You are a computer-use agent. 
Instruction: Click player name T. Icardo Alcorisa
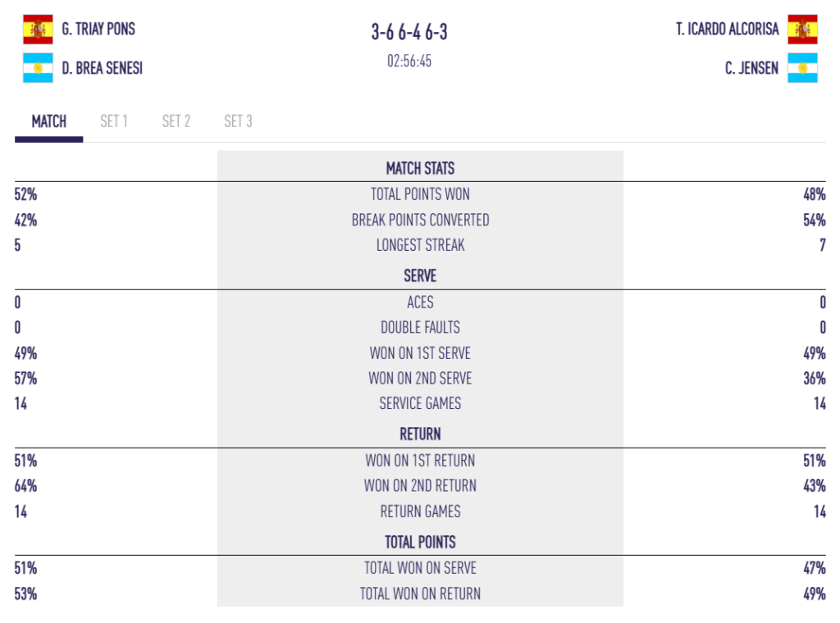(x=727, y=29)
